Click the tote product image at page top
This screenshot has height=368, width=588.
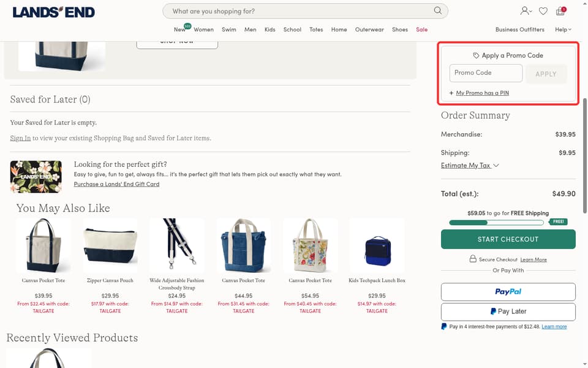coord(61,56)
